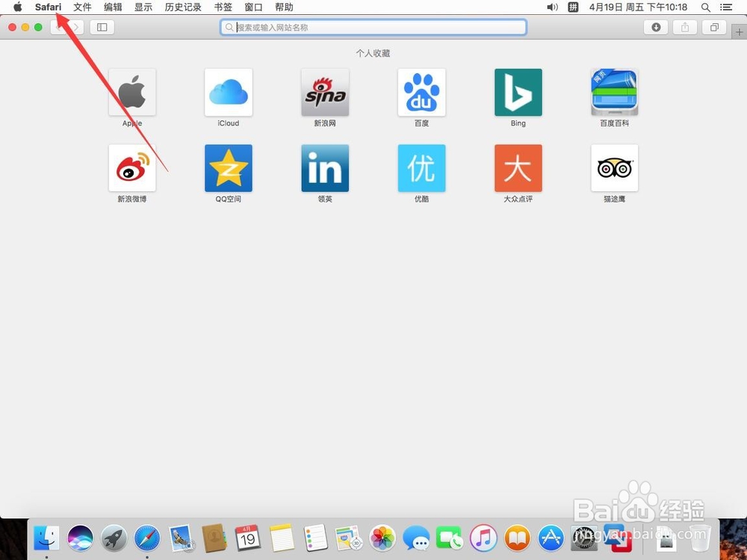Open the 领英 LinkedIn favorite tile
This screenshot has height=560, width=747.
click(x=325, y=168)
